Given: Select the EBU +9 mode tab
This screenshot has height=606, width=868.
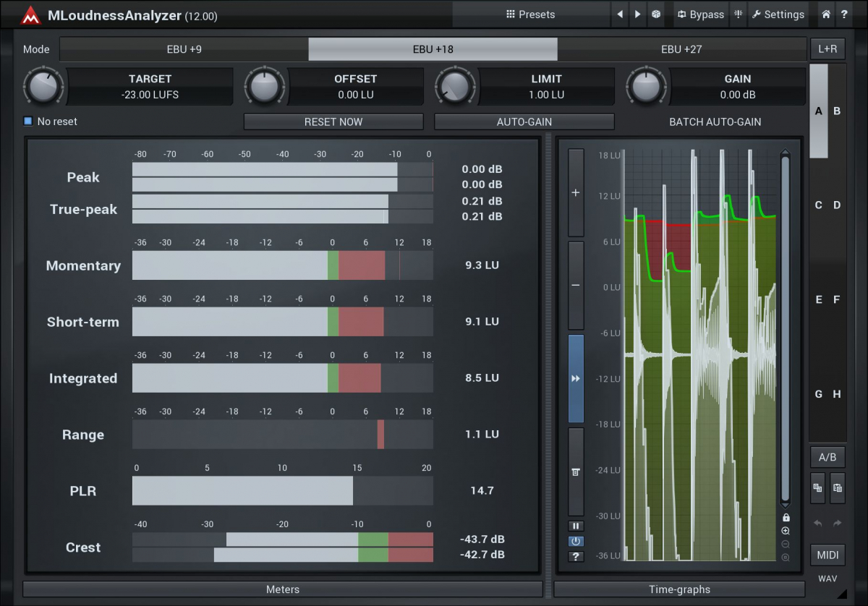Looking at the screenshot, I should tap(184, 49).
